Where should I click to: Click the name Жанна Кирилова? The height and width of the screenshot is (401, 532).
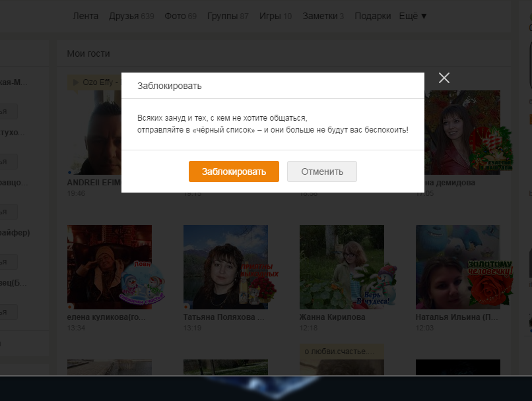pyautogui.click(x=332, y=317)
